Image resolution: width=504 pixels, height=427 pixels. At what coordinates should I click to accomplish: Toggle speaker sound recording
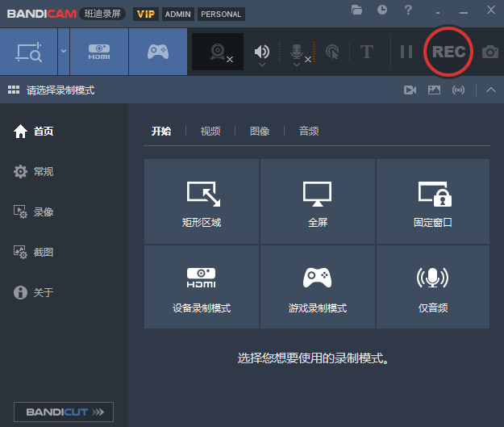point(262,51)
